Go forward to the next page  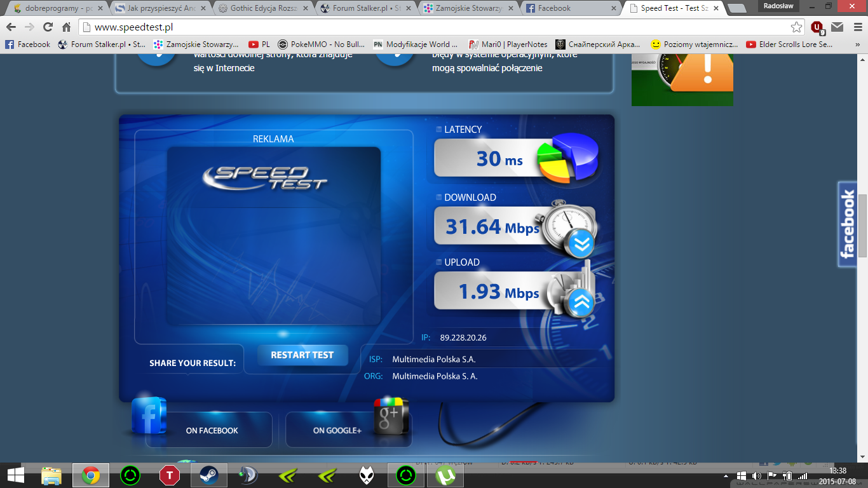coord(29,27)
